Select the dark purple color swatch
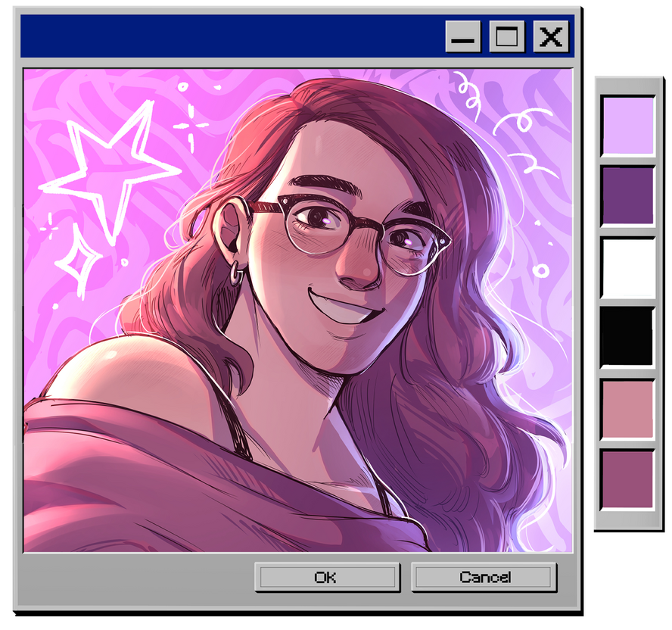 click(x=627, y=195)
